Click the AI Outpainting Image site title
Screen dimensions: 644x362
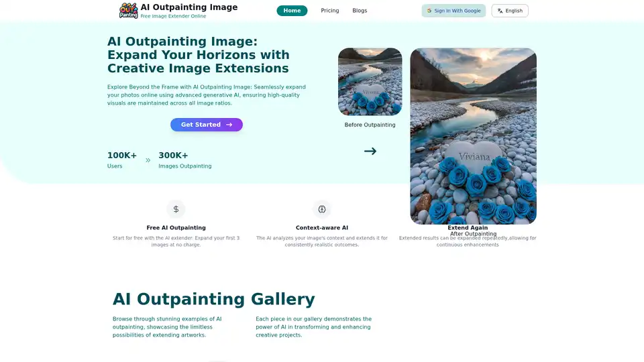pyautogui.click(x=189, y=7)
